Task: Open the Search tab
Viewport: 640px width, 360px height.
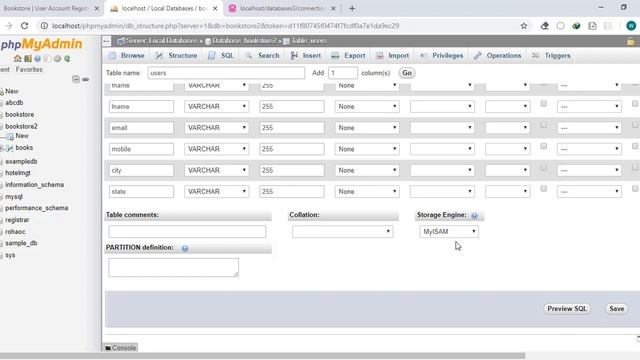Action: click(262, 56)
